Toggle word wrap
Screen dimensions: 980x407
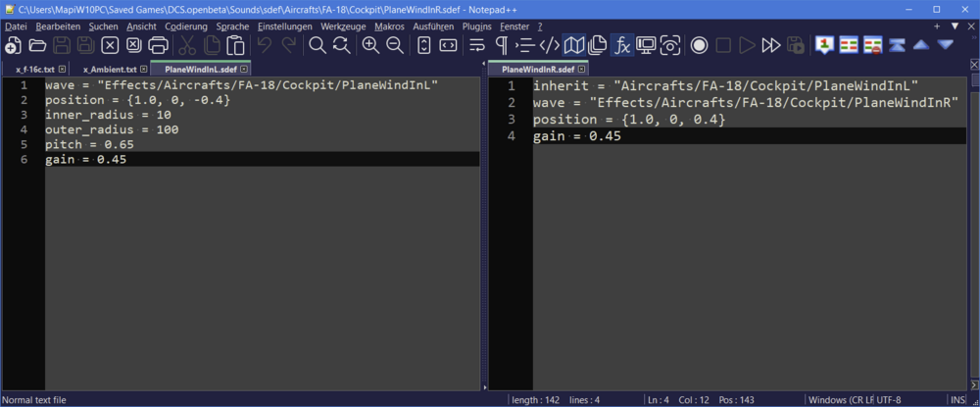[x=477, y=45]
